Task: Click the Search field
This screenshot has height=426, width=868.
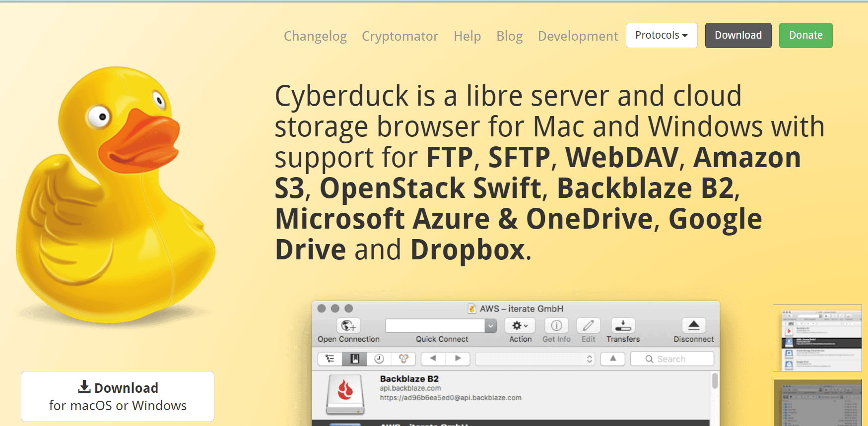Action: click(672, 359)
